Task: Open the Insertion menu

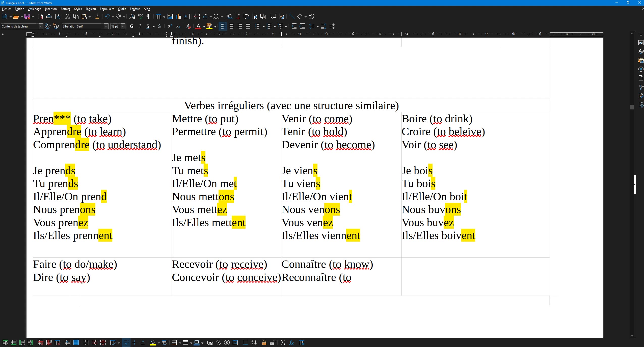Action: (51, 9)
